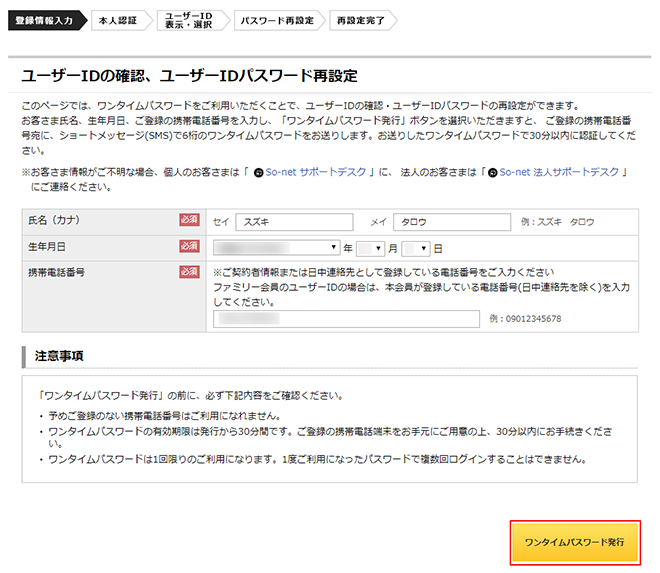The height and width of the screenshot is (573, 660).
Task: Select the 再設定完了 step tab
Action: [x=360, y=20]
